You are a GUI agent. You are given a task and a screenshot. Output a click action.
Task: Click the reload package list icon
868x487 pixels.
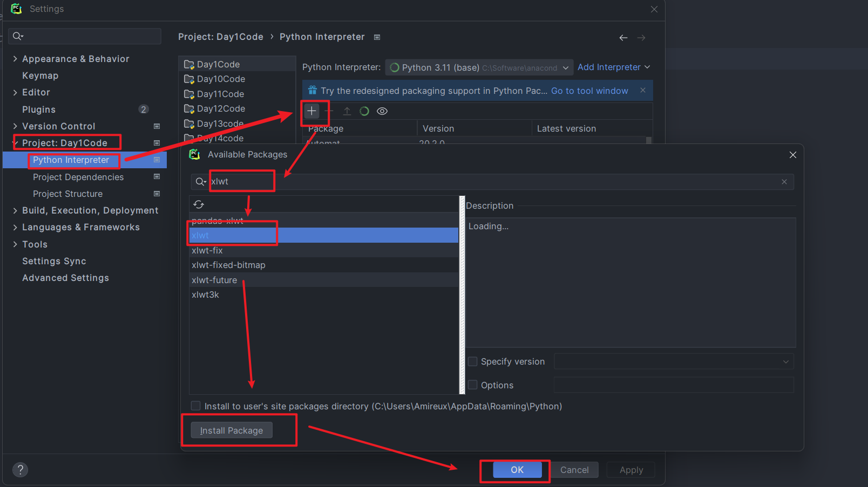pos(199,204)
